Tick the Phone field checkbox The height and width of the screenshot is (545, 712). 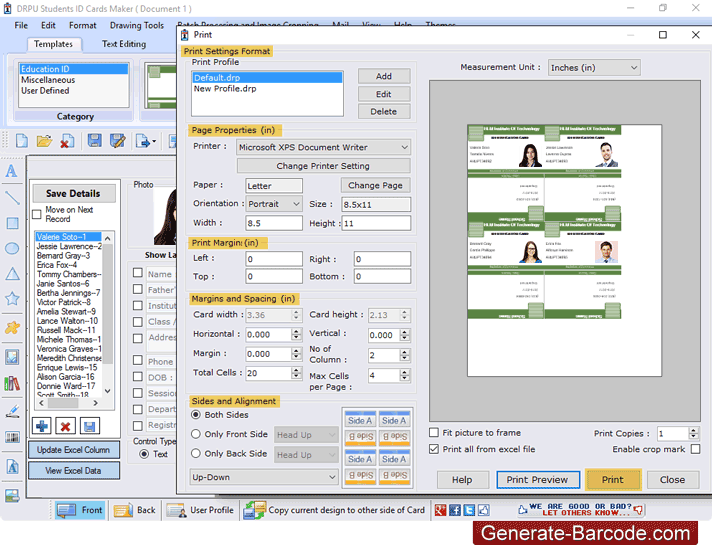click(x=138, y=360)
